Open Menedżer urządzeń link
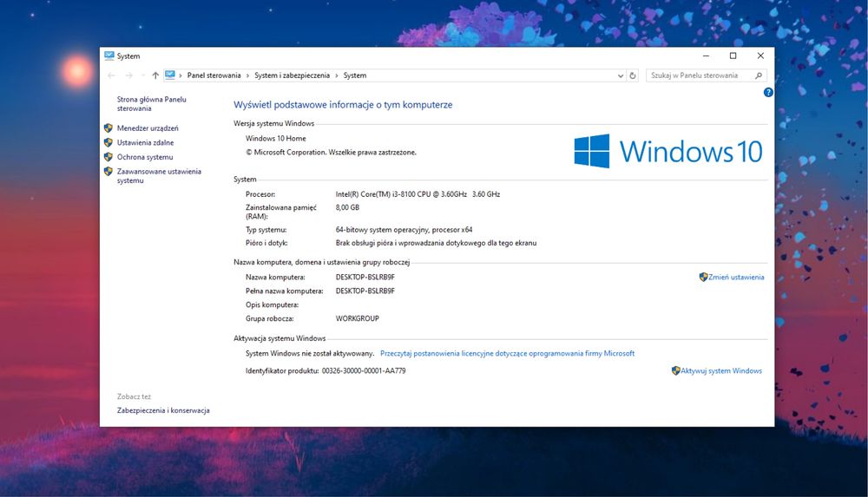This screenshot has height=497, width=868. (148, 128)
